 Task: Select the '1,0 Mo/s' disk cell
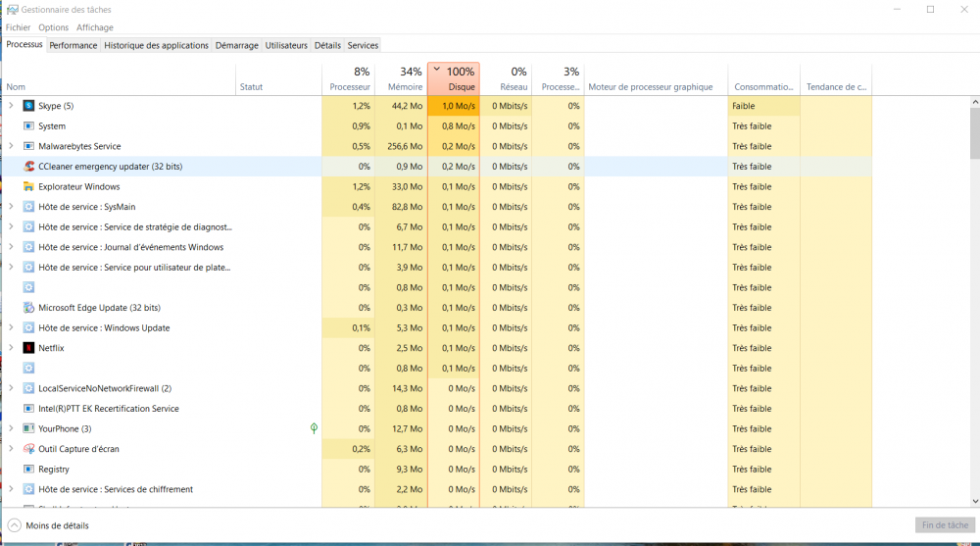pos(454,106)
